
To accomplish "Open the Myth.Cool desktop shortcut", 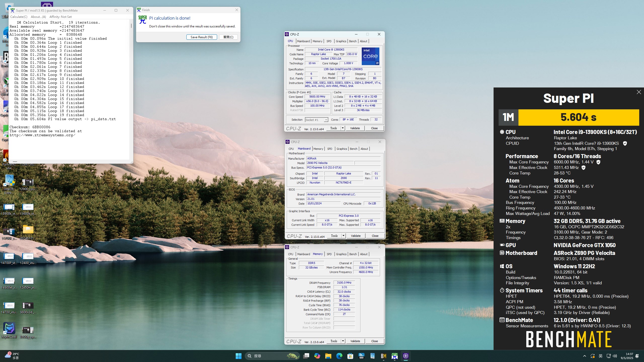I will click(x=9, y=331).
